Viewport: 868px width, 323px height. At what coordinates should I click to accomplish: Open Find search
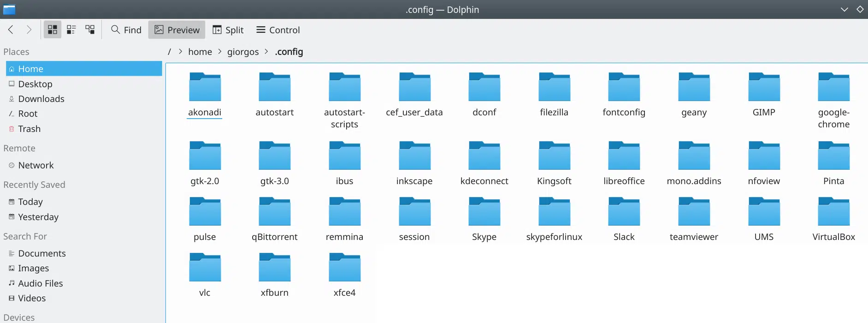point(126,30)
